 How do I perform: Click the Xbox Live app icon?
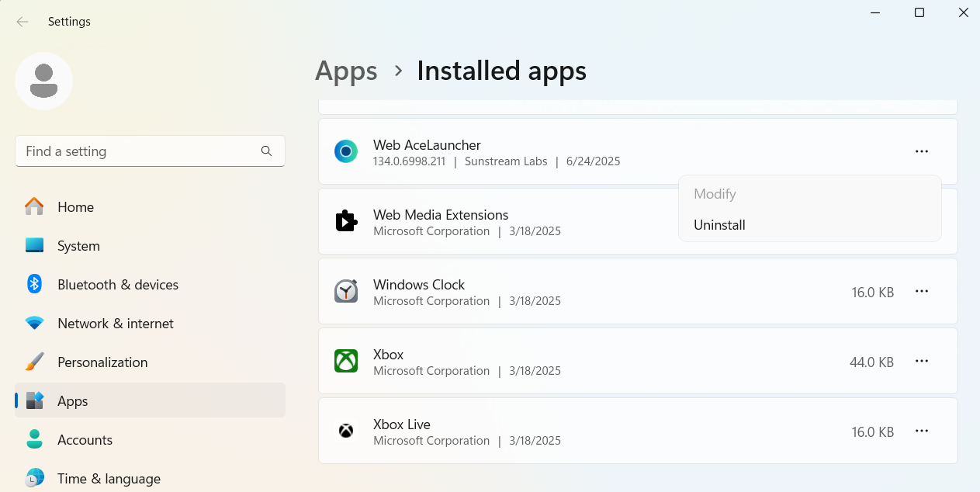click(x=346, y=431)
